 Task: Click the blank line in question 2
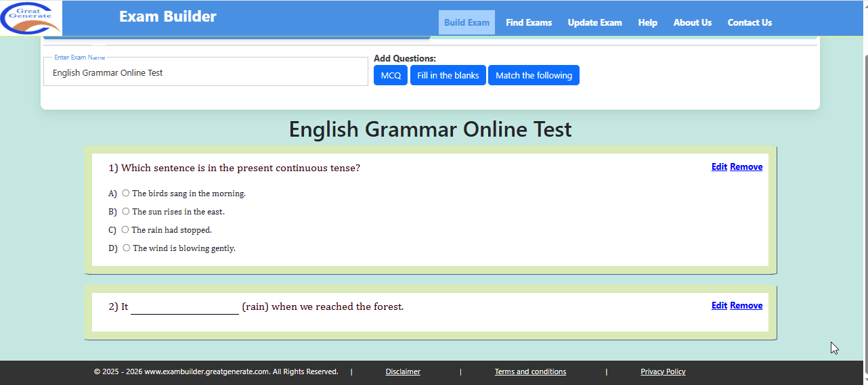coord(185,308)
